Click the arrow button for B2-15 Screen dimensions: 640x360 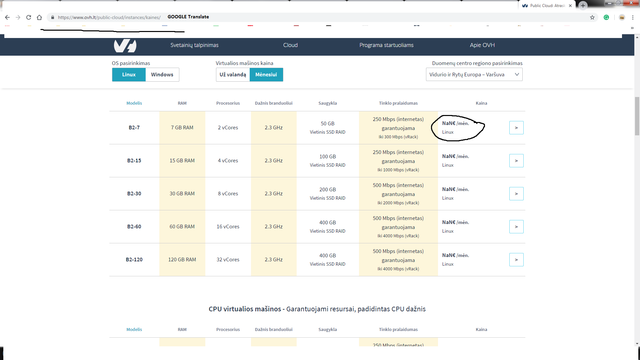(516, 161)
